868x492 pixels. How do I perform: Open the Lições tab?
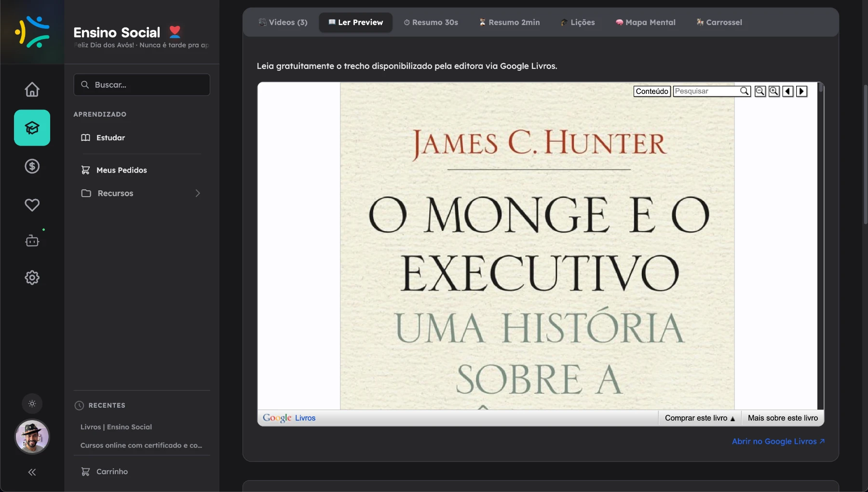[x=578, y=22]
